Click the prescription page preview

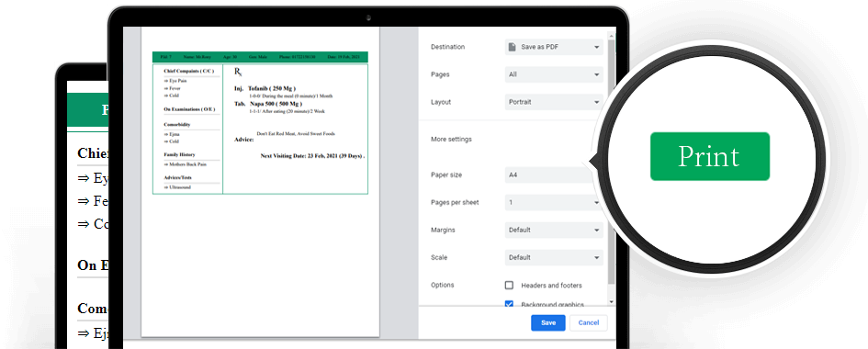pyautogui.click(x=260, y=182)
